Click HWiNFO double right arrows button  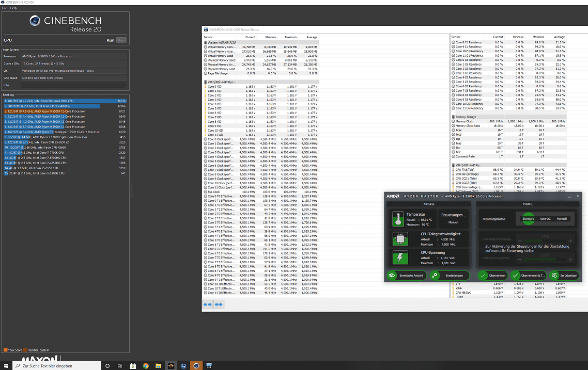pos(219,304)
